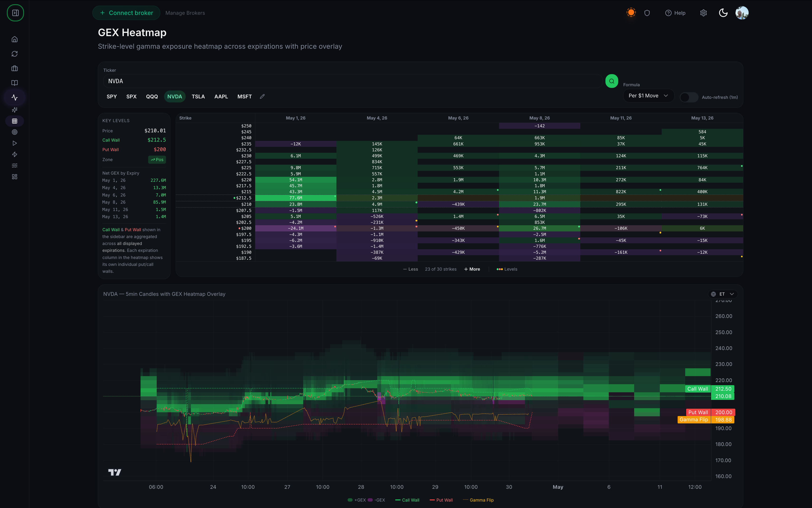Select the NVDA ticker chip

click(175, 96)
